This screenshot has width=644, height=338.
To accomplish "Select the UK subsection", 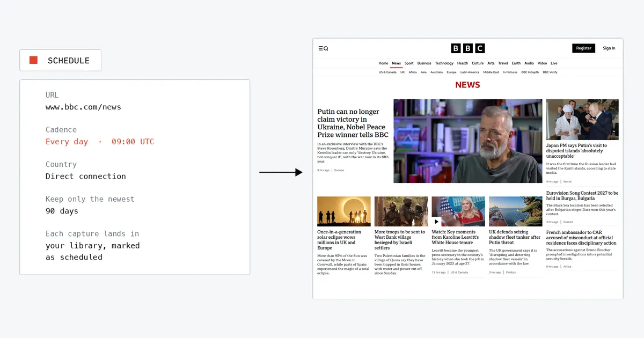I will pyautogui.click(x=402, y=72).
